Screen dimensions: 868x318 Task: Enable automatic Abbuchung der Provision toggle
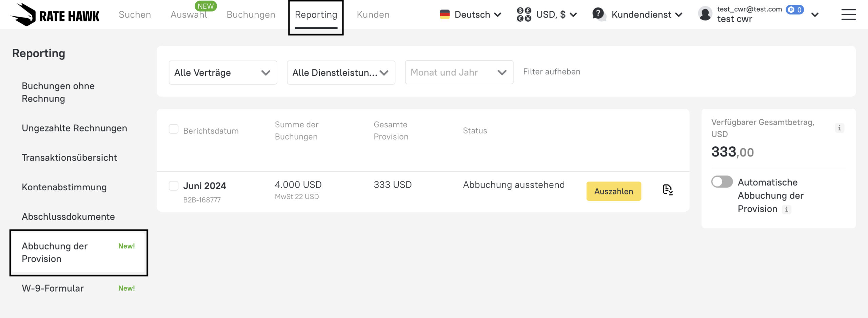[722, 182]
